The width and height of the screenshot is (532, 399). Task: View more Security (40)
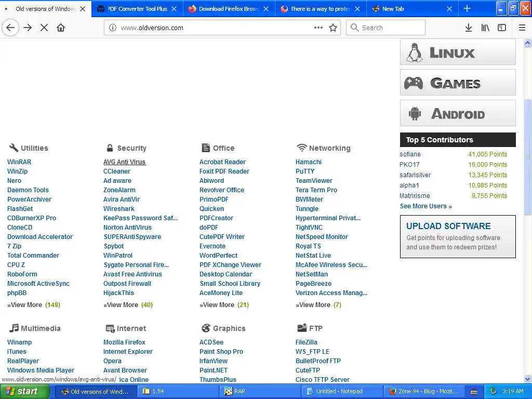128,305
